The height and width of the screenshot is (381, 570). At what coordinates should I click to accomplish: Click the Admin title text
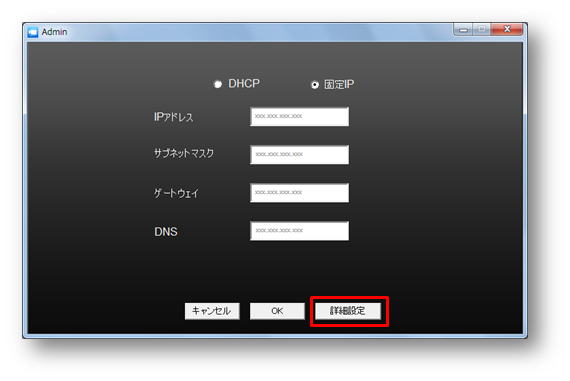pos(54,32)
